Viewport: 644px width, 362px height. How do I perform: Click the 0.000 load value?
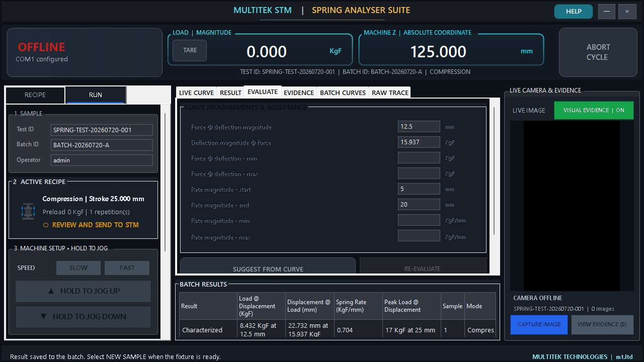[x=267, y=52]
